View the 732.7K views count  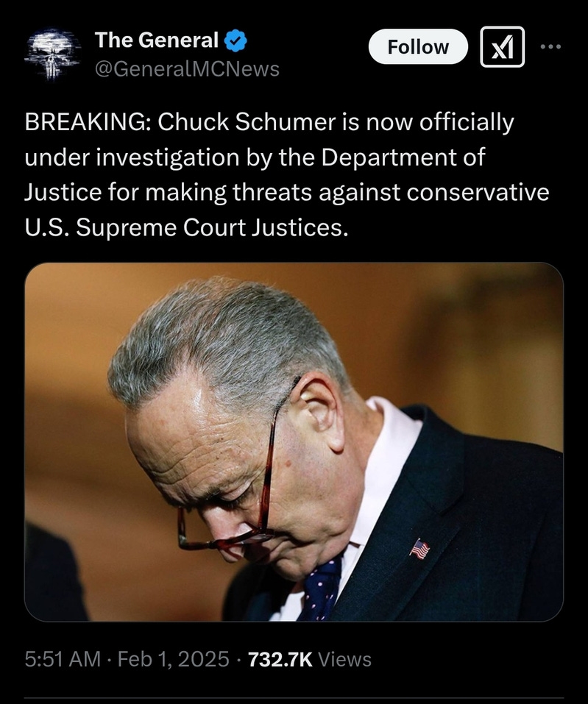coord(280,659)
